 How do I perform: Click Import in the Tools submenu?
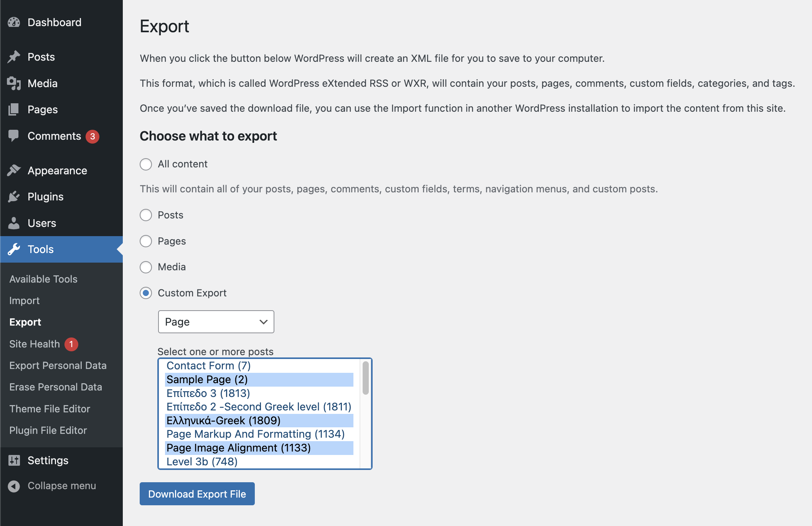pos(24,300)
